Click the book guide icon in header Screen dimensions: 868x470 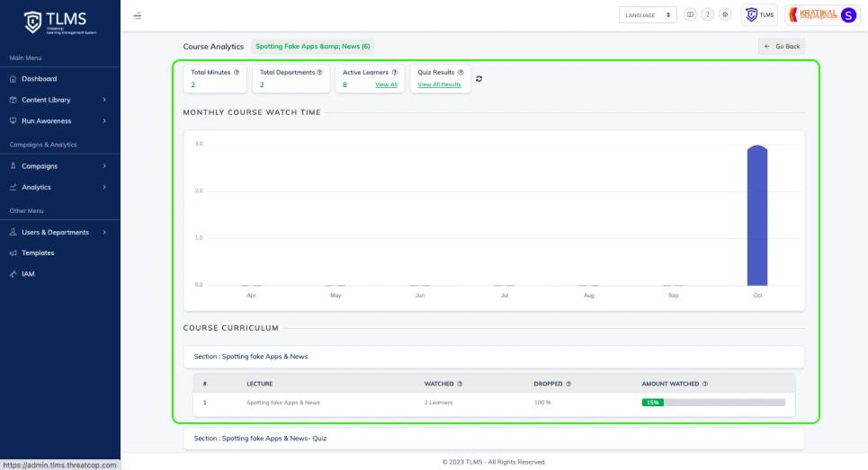[x=691, y=15]
